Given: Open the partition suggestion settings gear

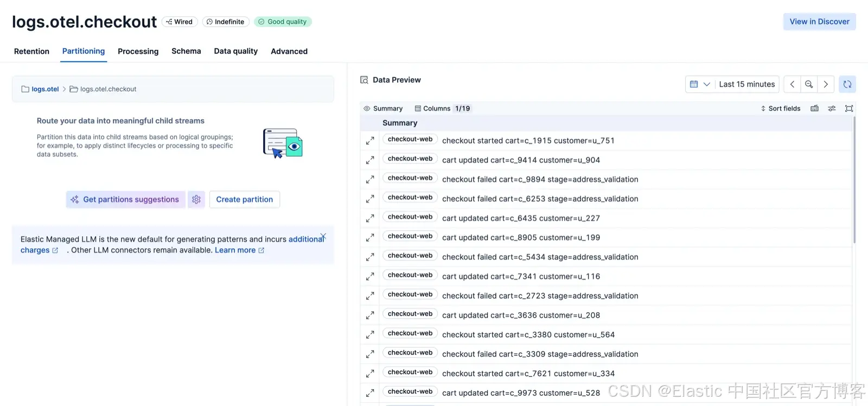Looking at the screenshot, I should click(x=196, y=199).
